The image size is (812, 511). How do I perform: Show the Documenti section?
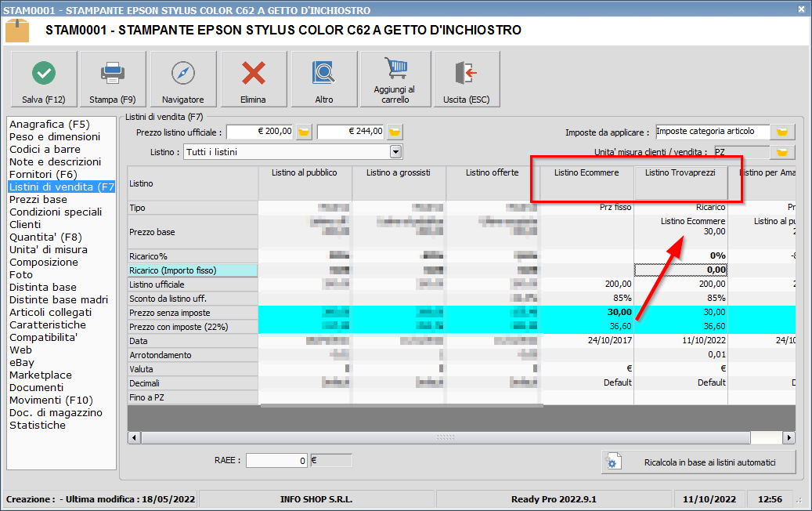click(37, 388)
